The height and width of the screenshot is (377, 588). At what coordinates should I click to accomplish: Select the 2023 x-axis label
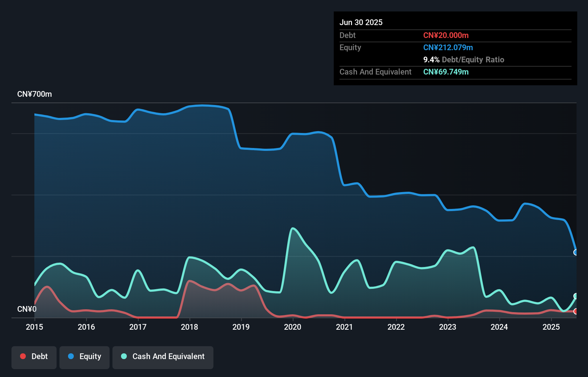click(x=448, y=327)
